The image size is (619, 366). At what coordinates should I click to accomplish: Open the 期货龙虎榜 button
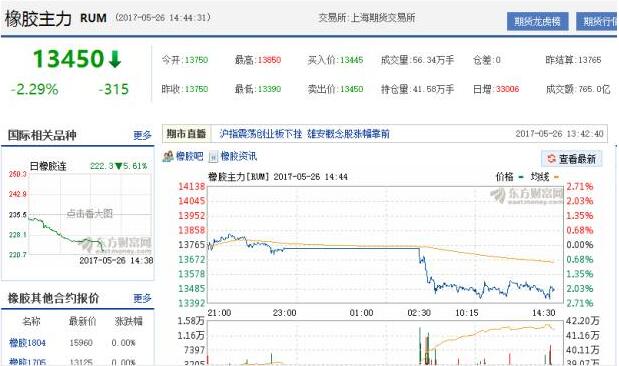tap(537, 21)
